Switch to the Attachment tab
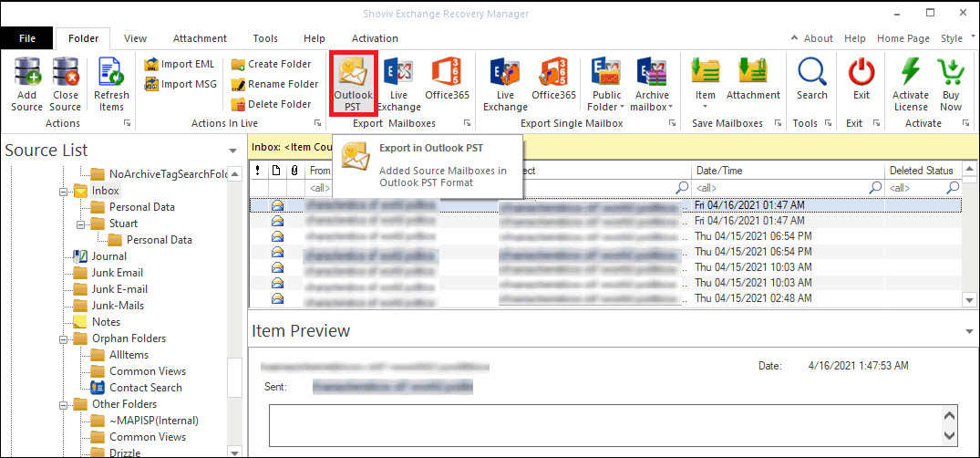Image resolution: width=980 pixels, height=458 pixels. (200, 38)
